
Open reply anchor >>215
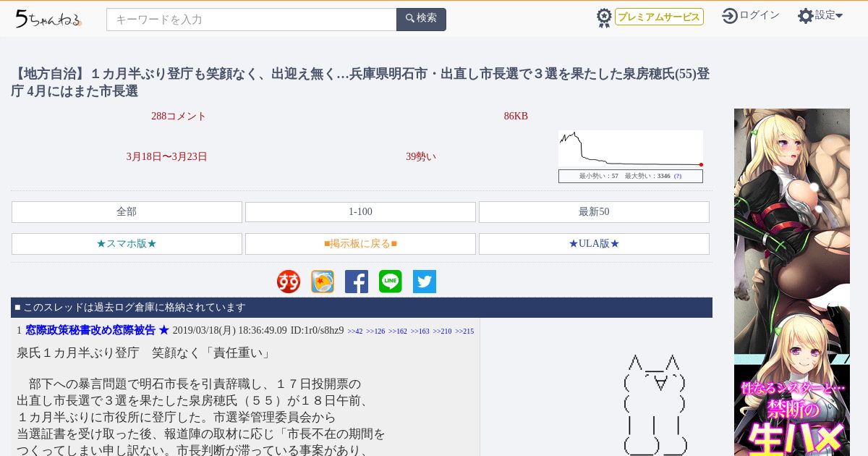point(464,332)
